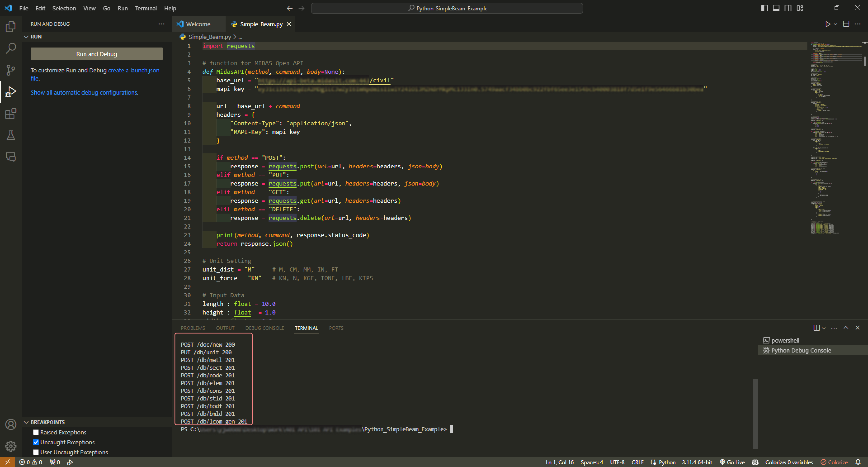Open the Run and Debug view icon
The height and width of the screenshot is (467, 868).
click(11, 92)
